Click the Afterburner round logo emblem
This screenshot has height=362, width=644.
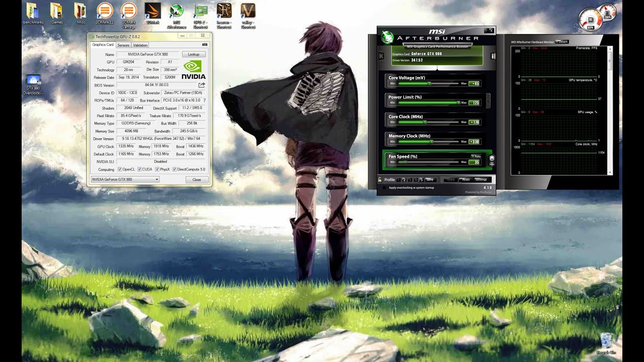pos(387,37)
